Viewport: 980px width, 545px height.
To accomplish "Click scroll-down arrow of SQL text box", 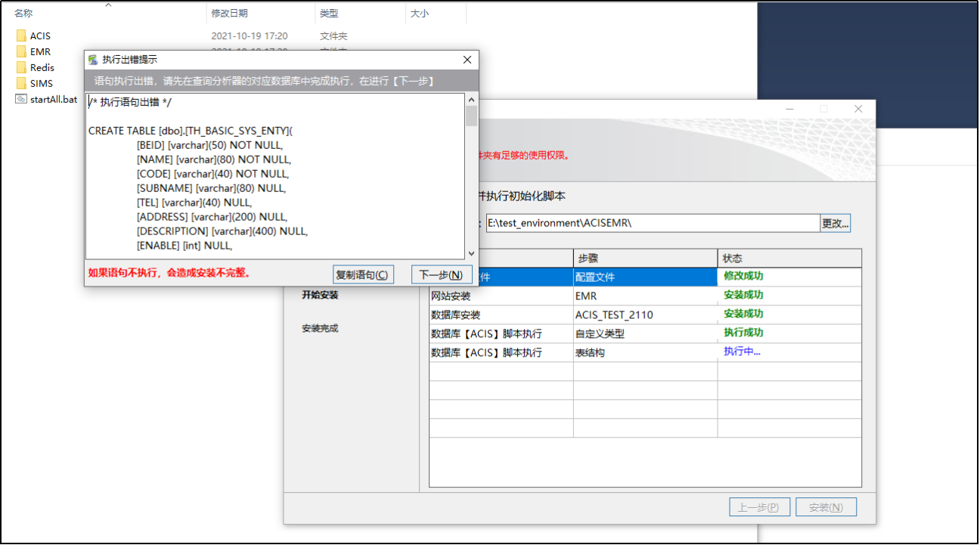I will pos(471,254).
